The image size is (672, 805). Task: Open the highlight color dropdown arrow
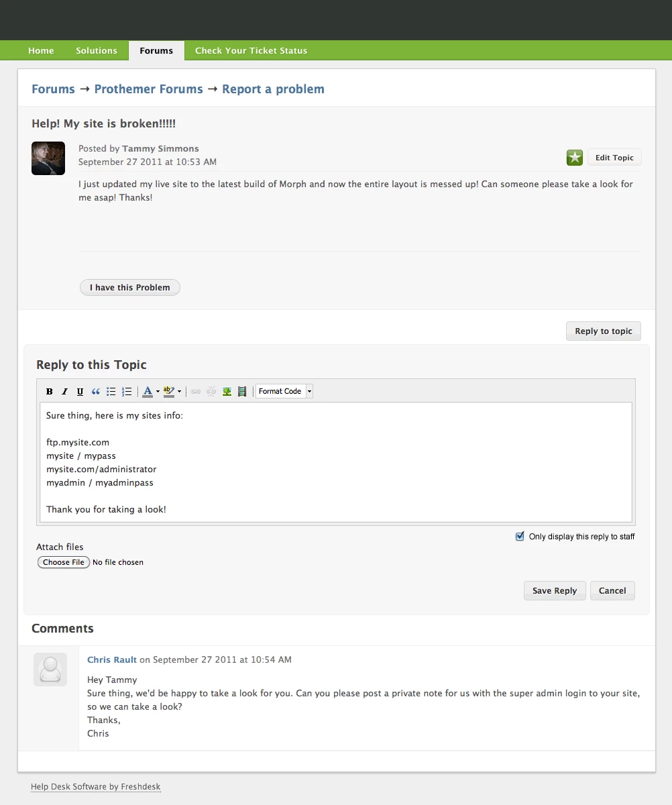point(179,392)
